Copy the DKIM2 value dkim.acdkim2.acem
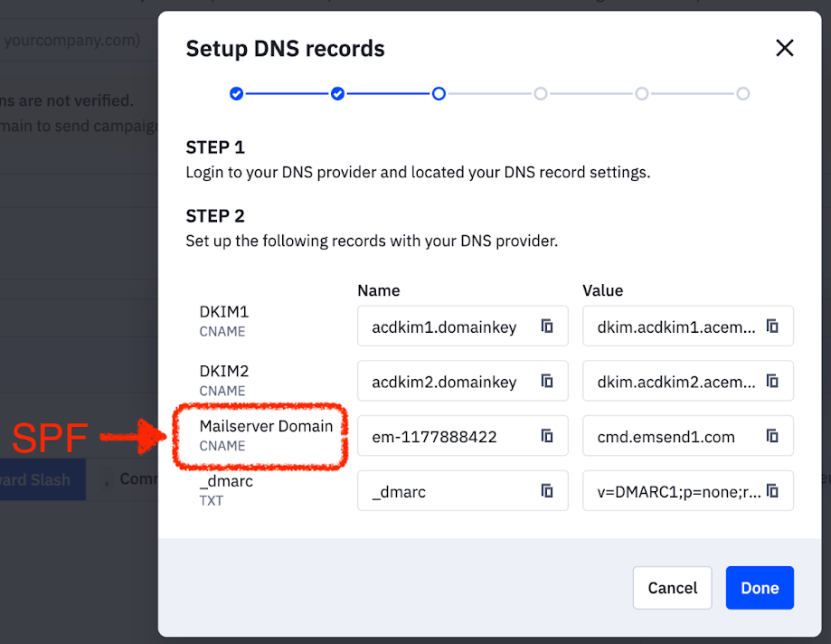The height and width of the screenshot is (644, 831). pyautogui.click(x=771, y=381)
